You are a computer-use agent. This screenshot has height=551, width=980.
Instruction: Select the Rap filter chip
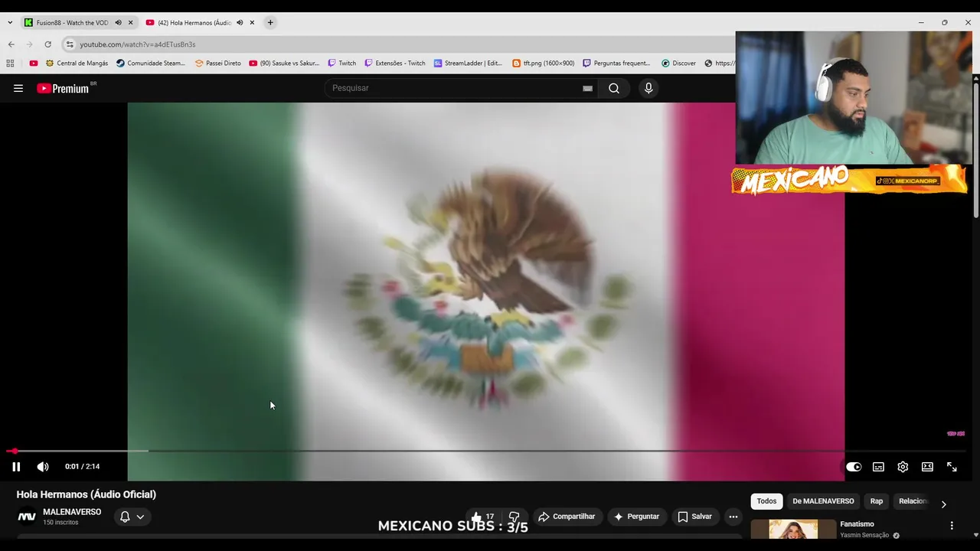pos(877,501)
